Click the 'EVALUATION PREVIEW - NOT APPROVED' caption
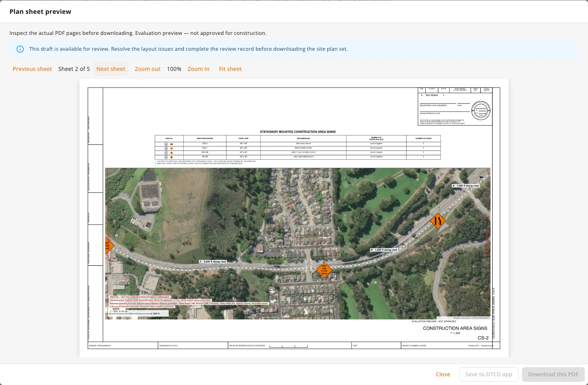588x385 pixels. tap(434, 321)
